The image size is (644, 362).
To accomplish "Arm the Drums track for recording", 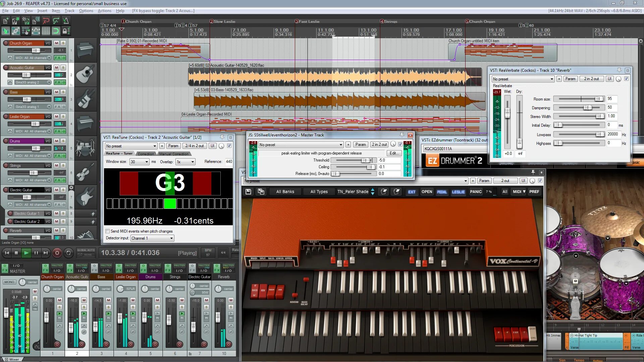I will pos(6,141).
